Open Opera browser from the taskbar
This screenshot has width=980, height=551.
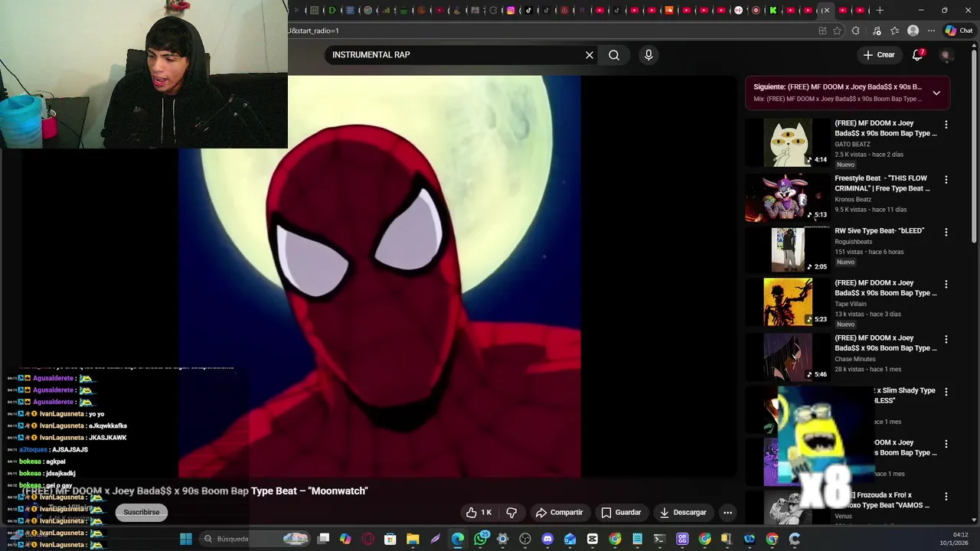click(x=367, y=539)
